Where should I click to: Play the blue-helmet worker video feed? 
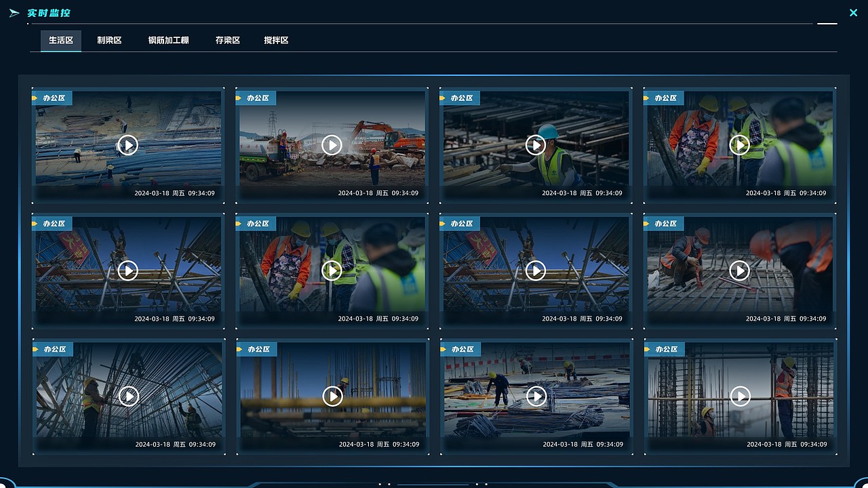pyautogui.click(x=536, y=145)
